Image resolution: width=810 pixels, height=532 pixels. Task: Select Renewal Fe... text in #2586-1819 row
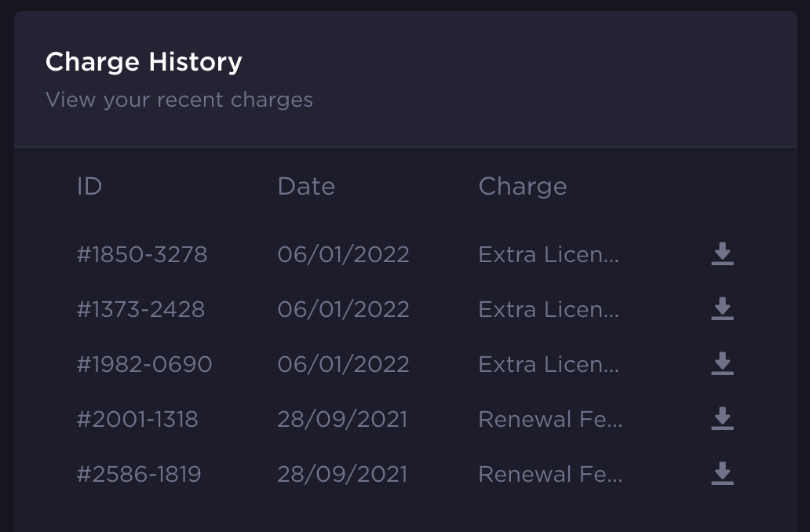550,474
